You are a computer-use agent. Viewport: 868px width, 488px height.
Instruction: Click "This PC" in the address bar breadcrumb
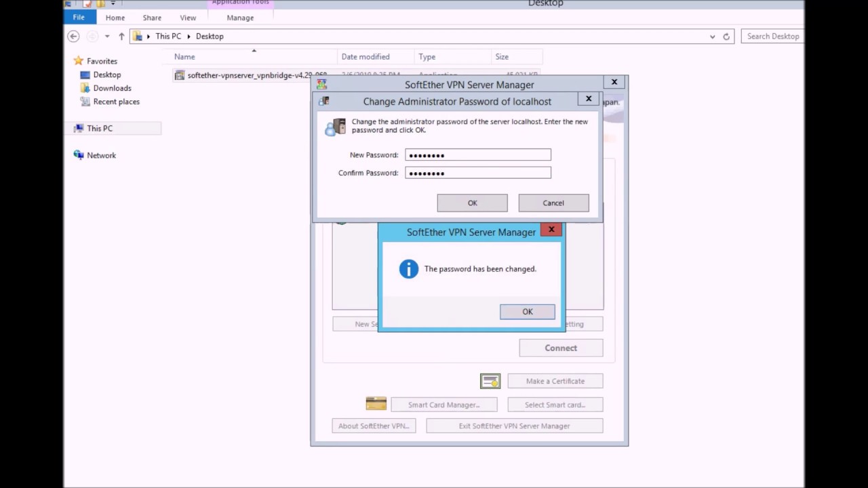pos(168,37)
